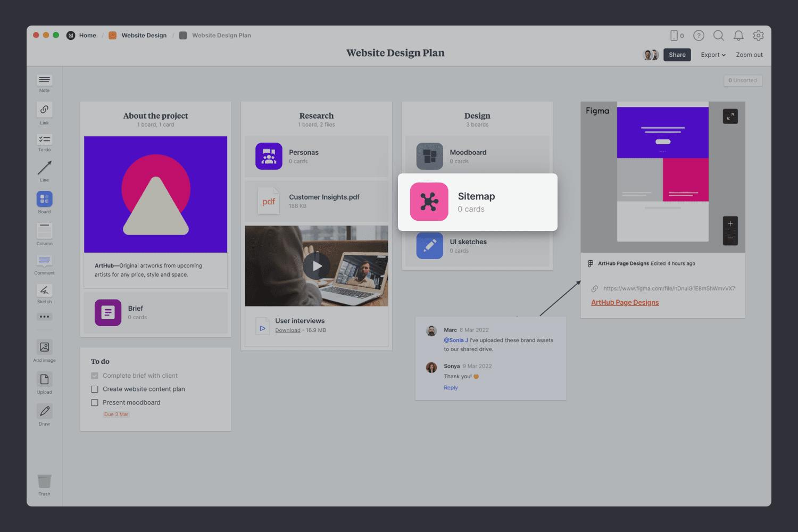Screen dimensions: 798x532
Task: Select the Sketch tool
Action: coord(44,290)
